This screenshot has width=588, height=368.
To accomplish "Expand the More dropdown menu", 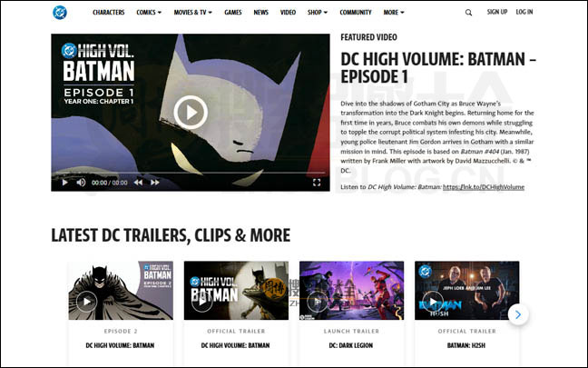I will pyautogui.click(x=394, y=13).
